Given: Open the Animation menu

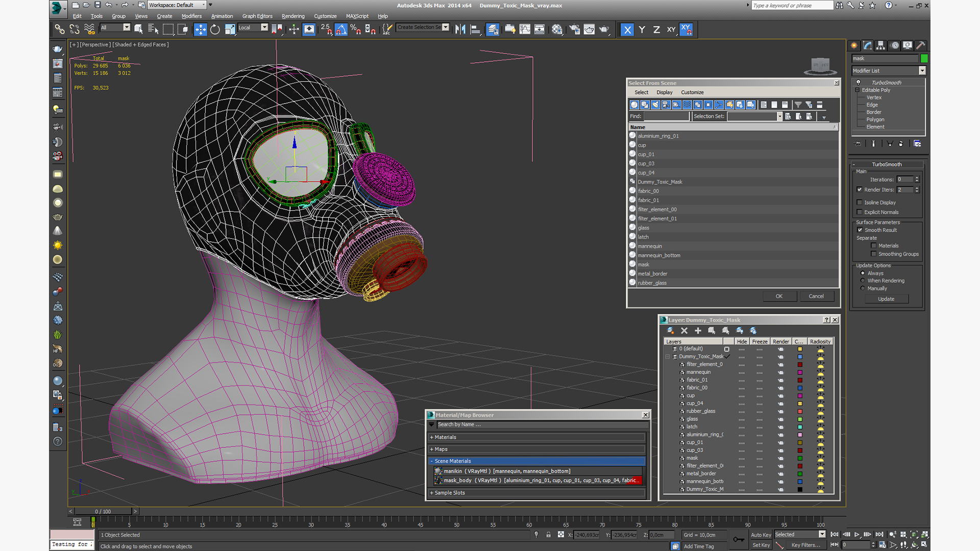Looking at the screenshot, I should pos(222,16).
